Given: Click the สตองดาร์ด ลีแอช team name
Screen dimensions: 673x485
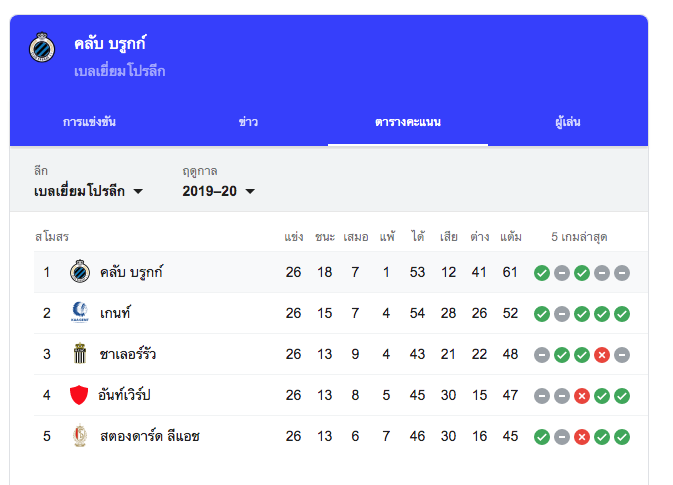Looking at the screenshot, I should pos(150,436).
